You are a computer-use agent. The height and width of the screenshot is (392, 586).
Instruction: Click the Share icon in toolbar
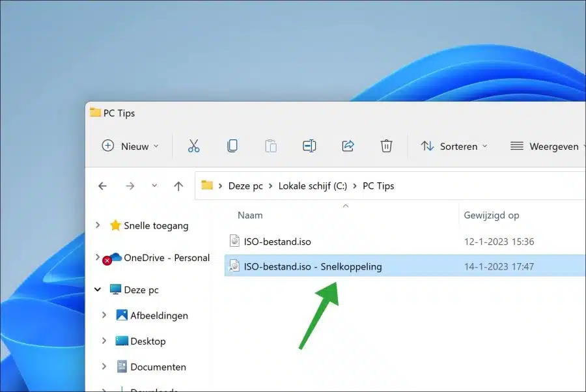pyautogui.click(x=348, y=146)
